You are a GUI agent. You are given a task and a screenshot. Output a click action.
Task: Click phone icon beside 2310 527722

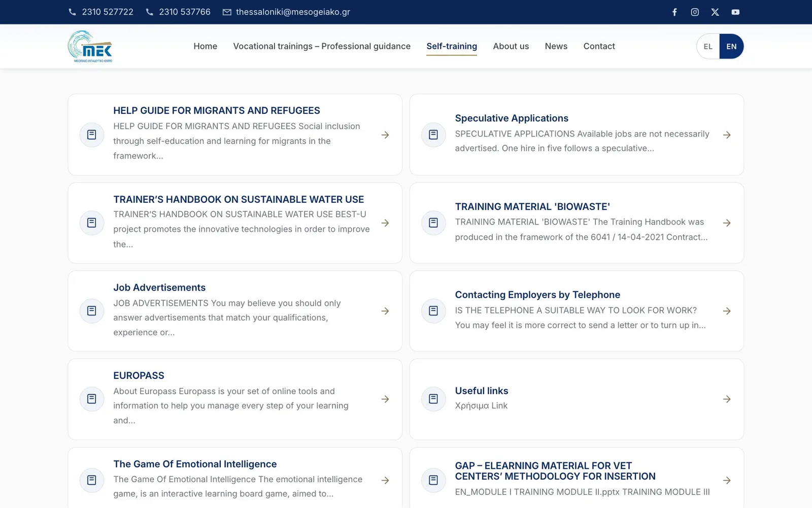(x=72, y=12)
